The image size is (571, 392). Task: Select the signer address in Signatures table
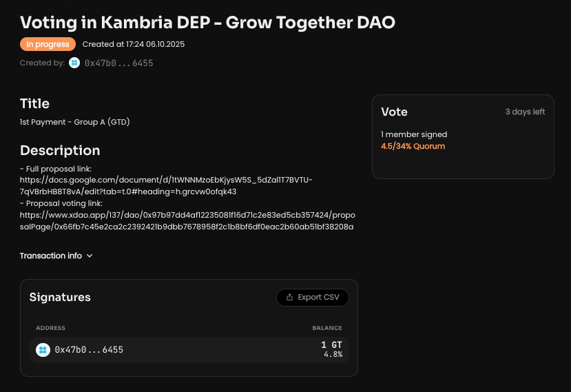click(x=89, y=350)
